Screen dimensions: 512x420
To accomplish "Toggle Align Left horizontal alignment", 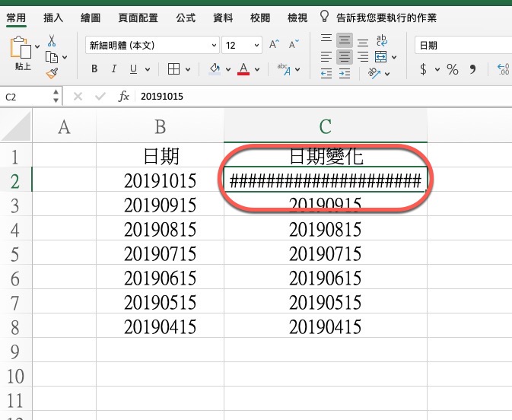I will pos(326,57).
